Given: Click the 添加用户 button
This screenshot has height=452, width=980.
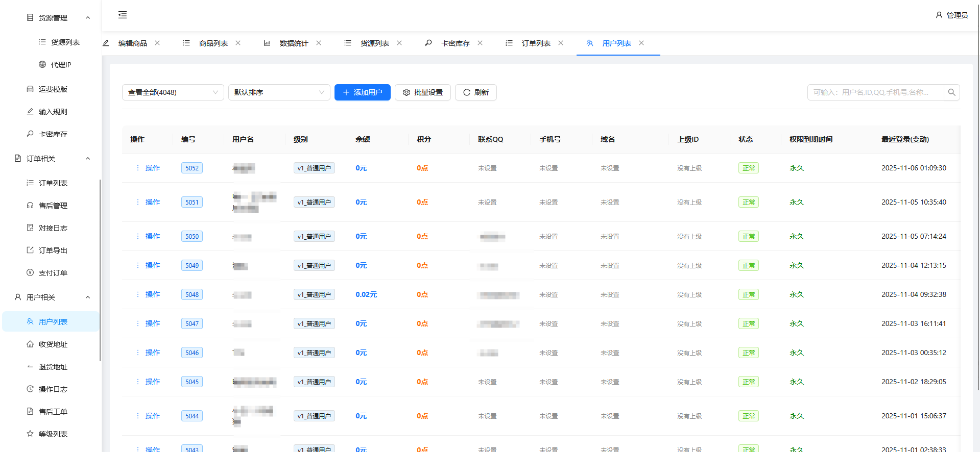Looking at the screenshot, I should click(x=362, y=92).
